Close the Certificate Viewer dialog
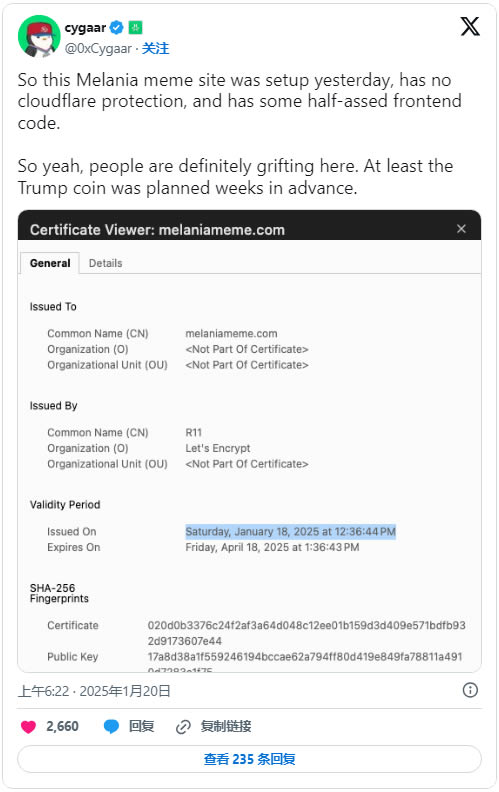Screen dimensions: 499x792 click(x=461, y=229)
